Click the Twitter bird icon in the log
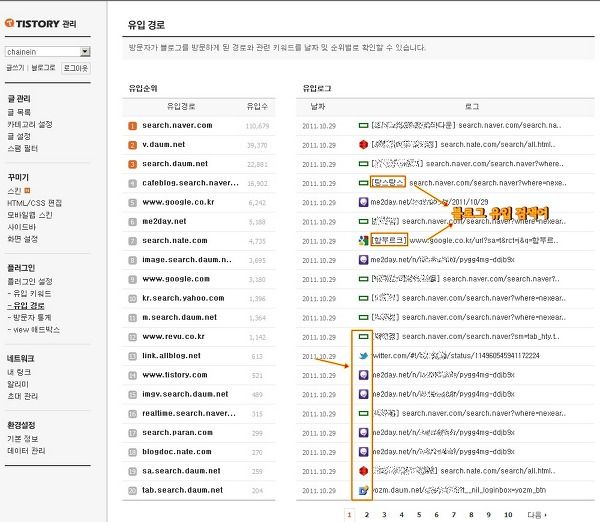Image resolution: width=600 pixels, height=522 pixels. (363, 356)
